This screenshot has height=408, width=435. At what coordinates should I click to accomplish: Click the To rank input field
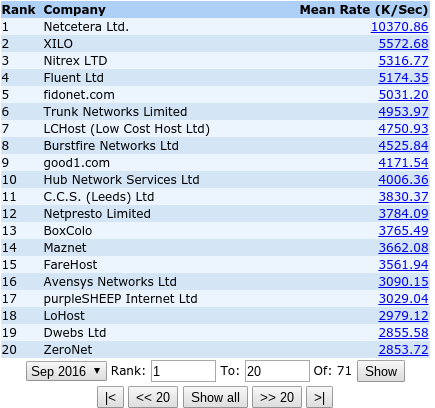click(x=277, y=371)
